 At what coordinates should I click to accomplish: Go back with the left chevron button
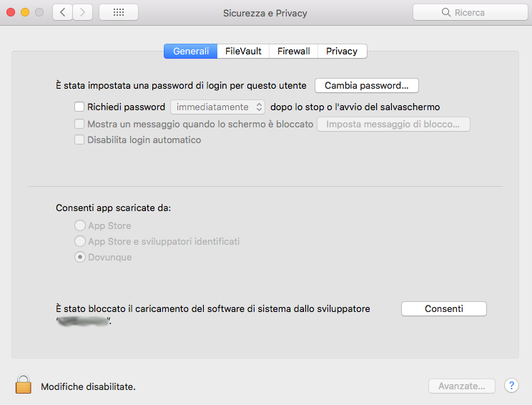point(62,13)
